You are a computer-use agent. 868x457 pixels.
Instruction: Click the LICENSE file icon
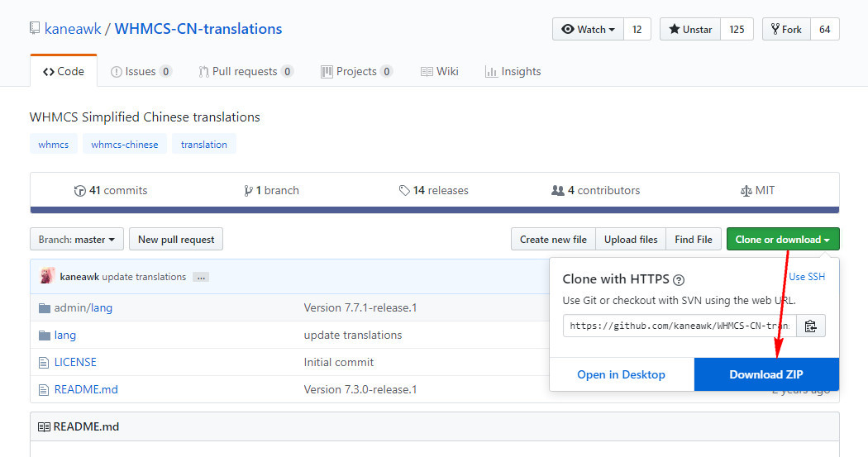coord(45,362)
